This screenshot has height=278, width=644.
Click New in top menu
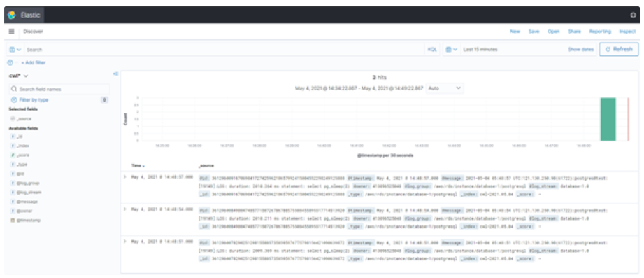(515, 32)
